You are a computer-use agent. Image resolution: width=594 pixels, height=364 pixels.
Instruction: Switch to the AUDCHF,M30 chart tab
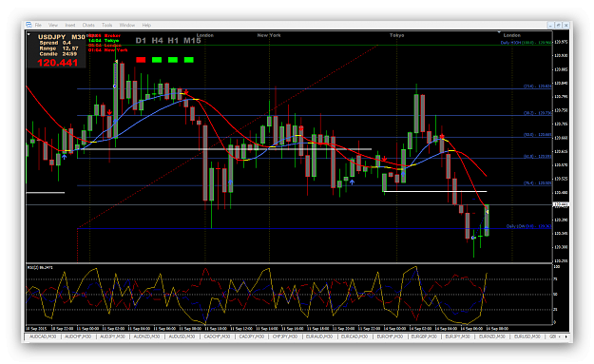point(78,336)
